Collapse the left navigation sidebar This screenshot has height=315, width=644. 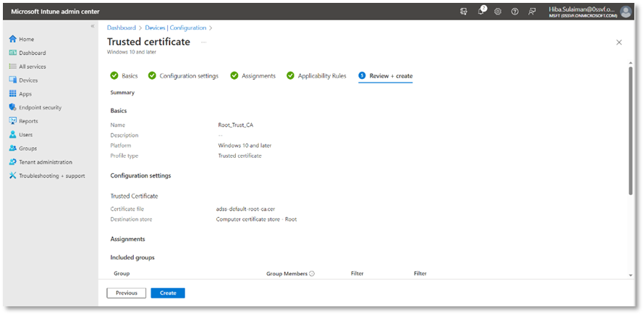point(92,26)
